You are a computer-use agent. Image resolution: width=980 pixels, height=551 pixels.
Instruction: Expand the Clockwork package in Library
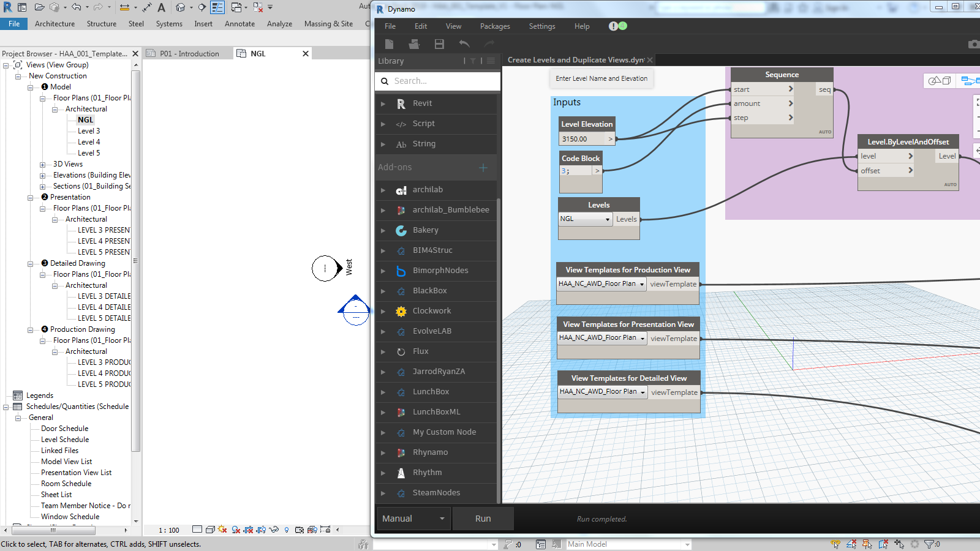pyautogui.click(x=383, y=312)
